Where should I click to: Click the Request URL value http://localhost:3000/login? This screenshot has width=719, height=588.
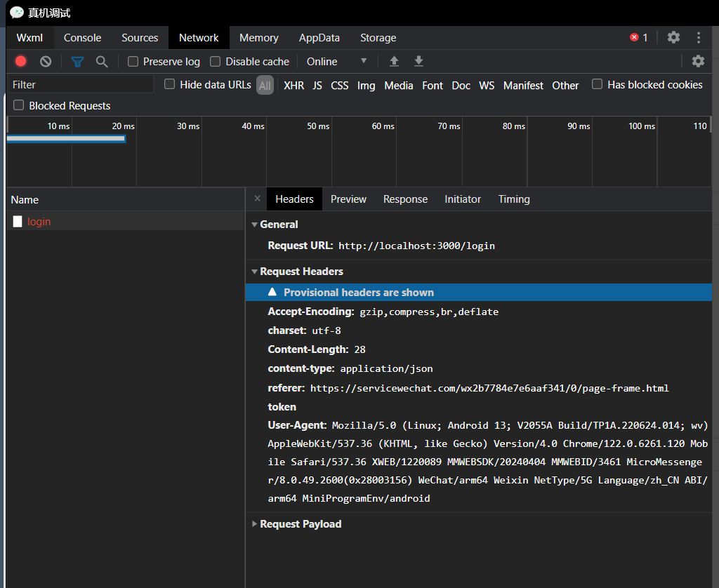(417, 246)
